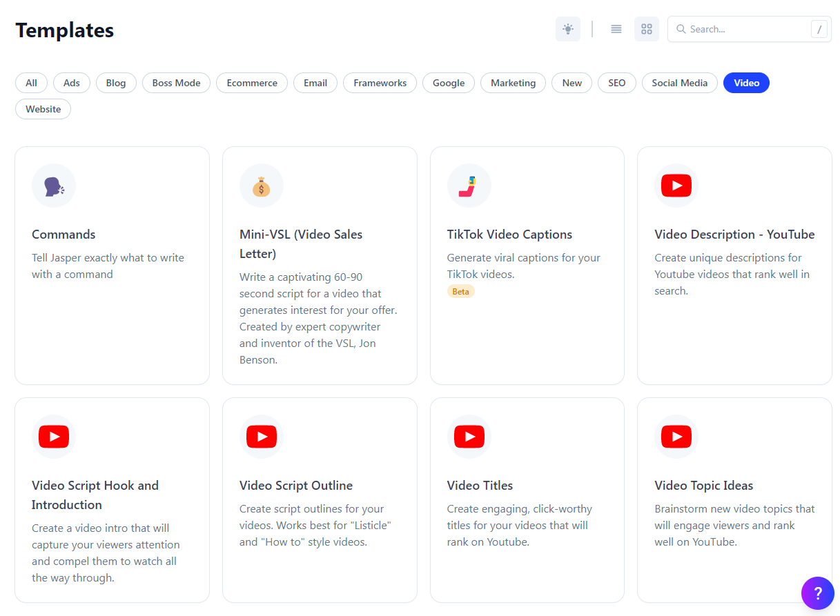
Task: Open Video Topic Ideas template title
Action: click(703, 486)
